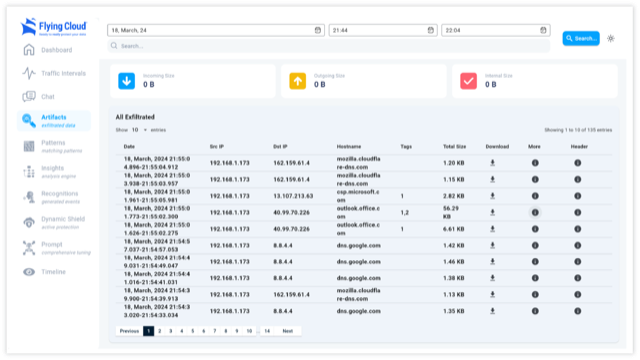This screenshot has width=640, height=360.
Task: Download the 1.20 KB mozilla.cloudflare-dns entry
Action: (x=493, y=163)
